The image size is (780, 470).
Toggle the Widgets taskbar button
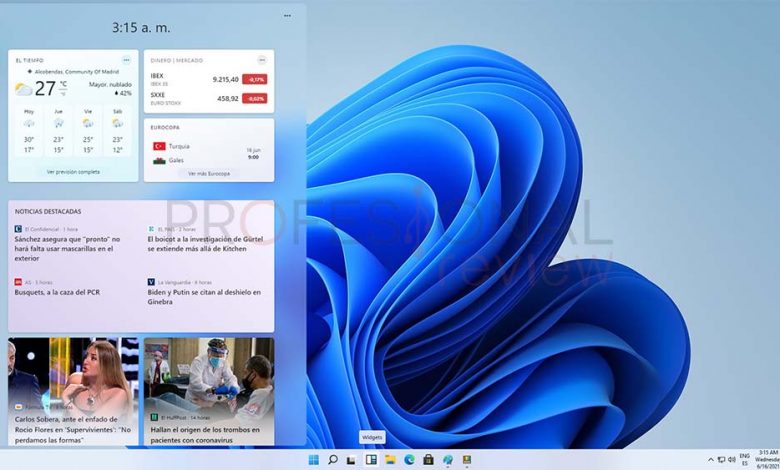point(371,460)
